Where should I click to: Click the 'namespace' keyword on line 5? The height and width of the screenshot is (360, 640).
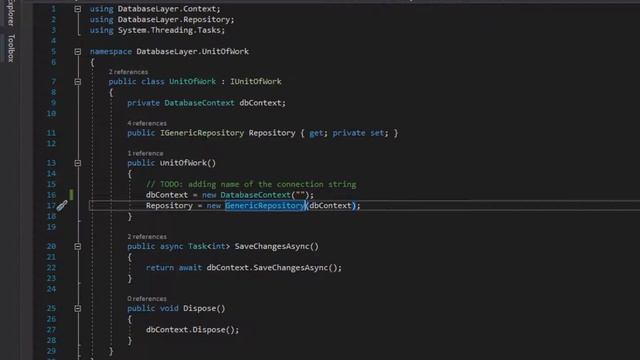click(111, 51)
